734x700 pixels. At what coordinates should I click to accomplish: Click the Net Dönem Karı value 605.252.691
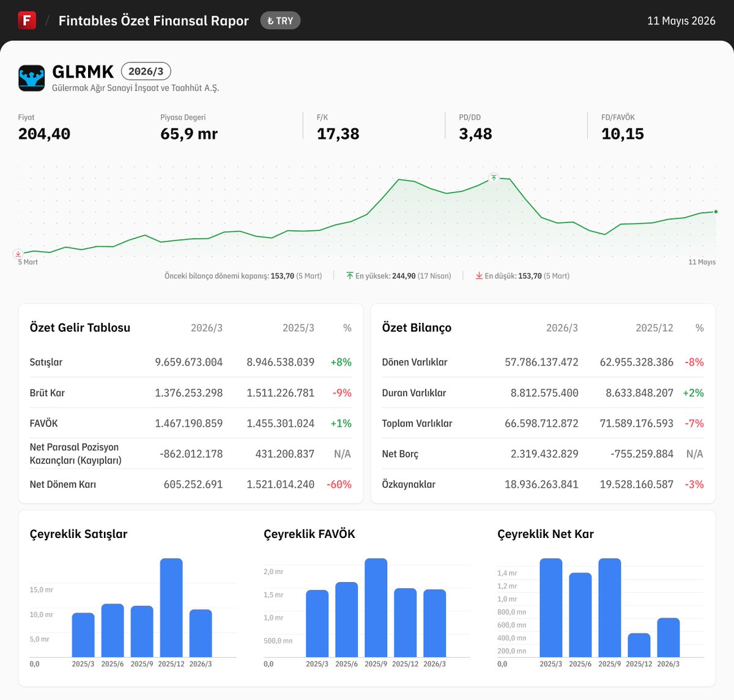(193, 484)
